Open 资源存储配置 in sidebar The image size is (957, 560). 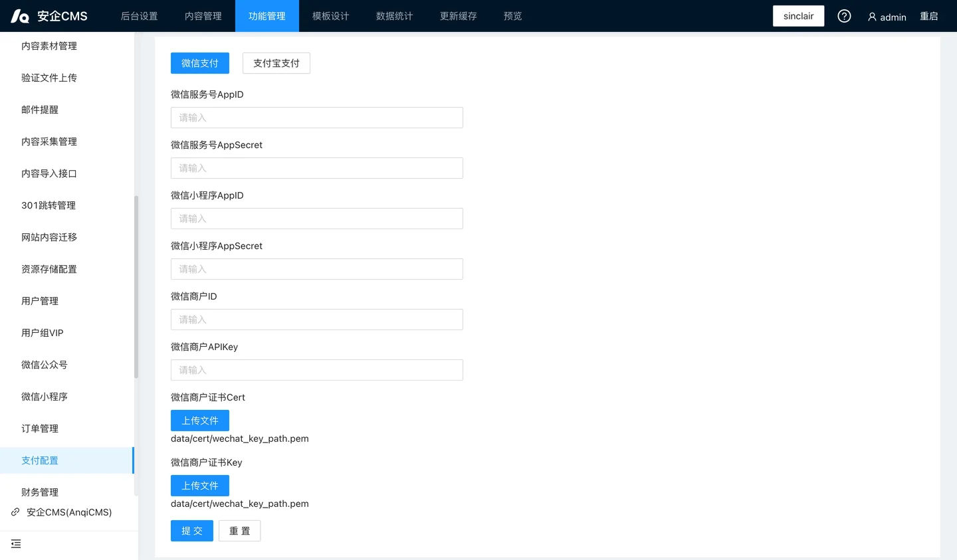point(66,269)
